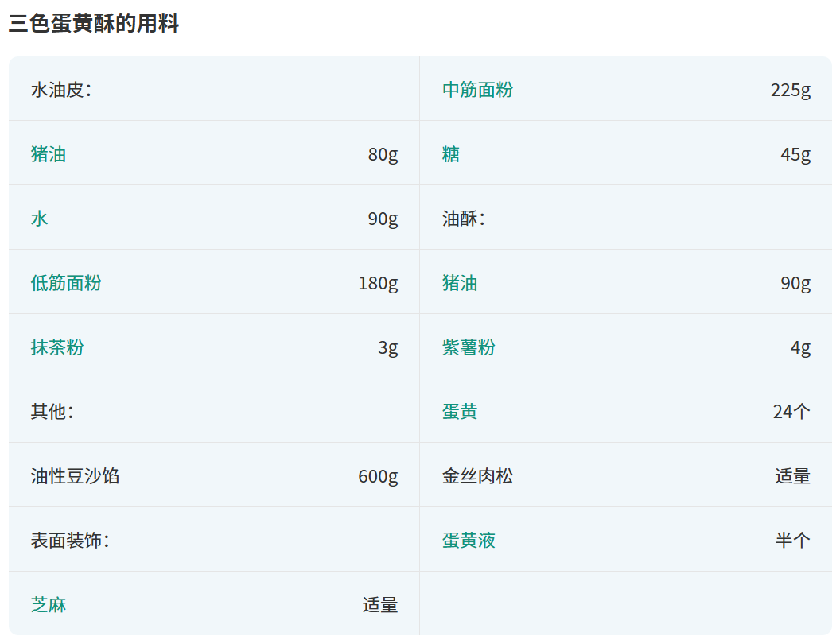
Task: Click the 猪油 link listed with 80g
Action: [48, 154]
